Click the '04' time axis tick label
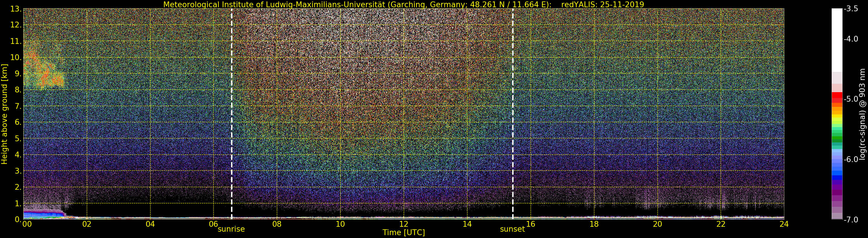868x238 pixels. coord(150,224)
